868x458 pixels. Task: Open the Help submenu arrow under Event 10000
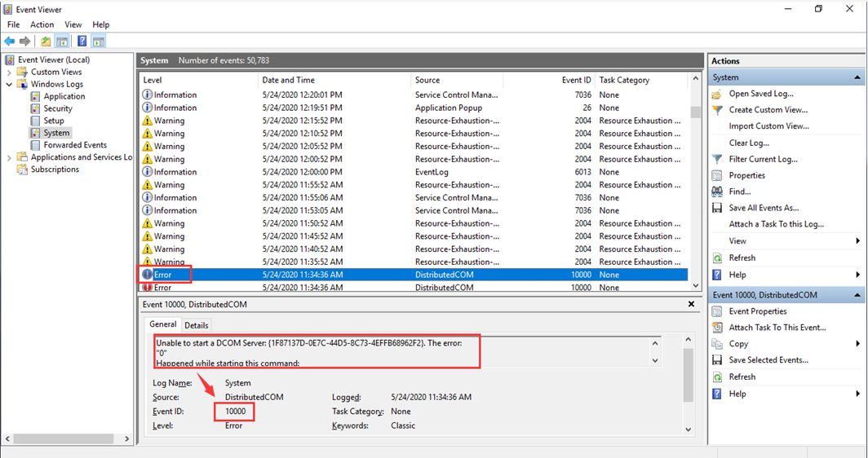[x=857, y=394]
